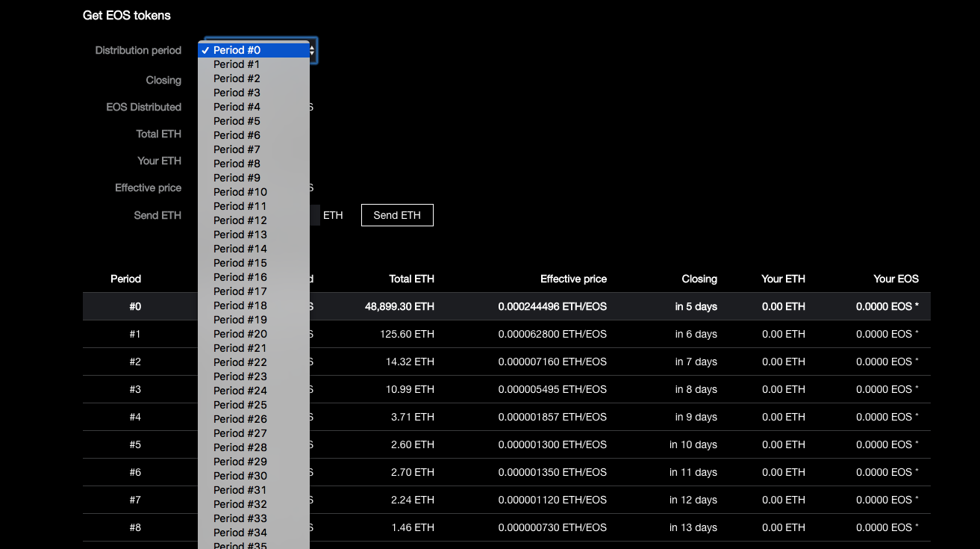Viewport: 980px width, 549px height.
Task: Choose Period #7 in the list
Action: (254, 149)
